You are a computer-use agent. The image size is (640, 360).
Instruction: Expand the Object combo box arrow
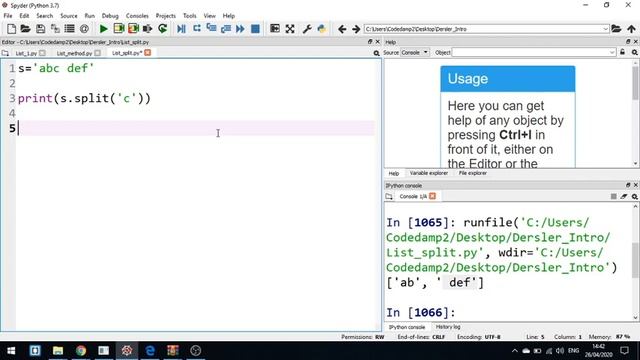[x=612, y=52]
